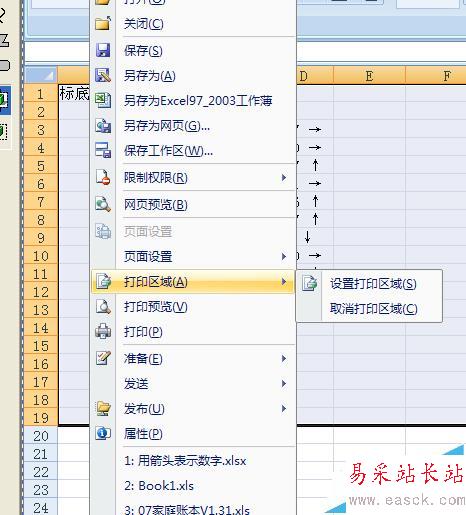The width and height of the screenshot is (466, 515).
Task: Expand the 发布(U) submenu arrow
Action: tap(284, 409)
